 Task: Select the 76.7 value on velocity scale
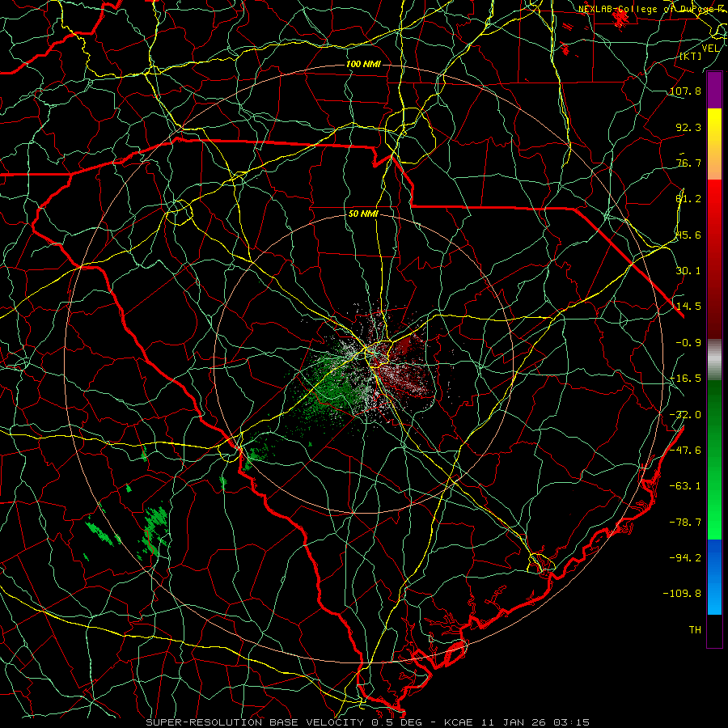coord(688,163)
